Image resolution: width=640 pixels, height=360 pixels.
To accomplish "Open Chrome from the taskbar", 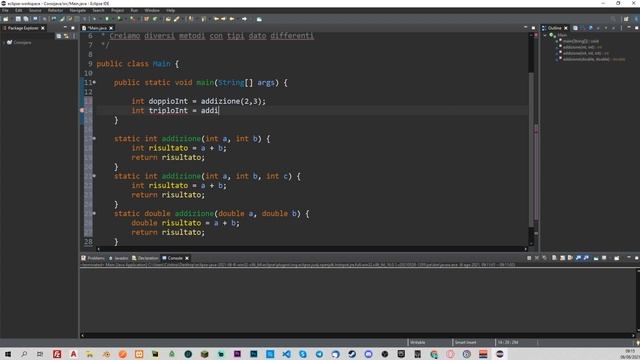I will pos(434,354).
